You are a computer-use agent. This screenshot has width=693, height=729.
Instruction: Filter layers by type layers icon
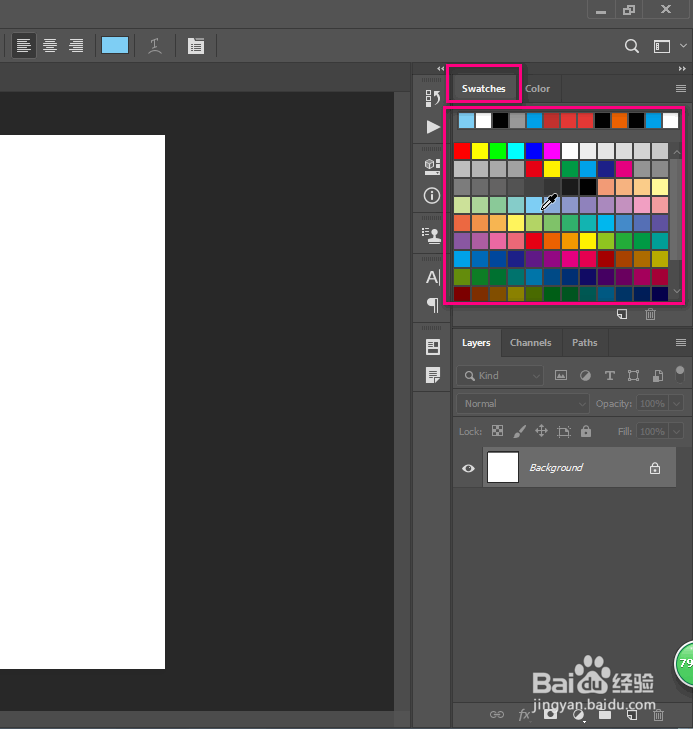[609, 376]
